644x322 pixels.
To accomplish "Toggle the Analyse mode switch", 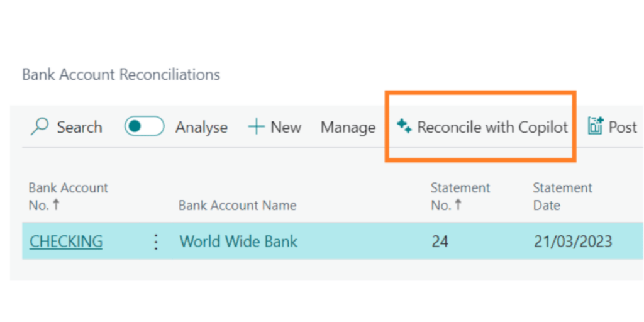I will click(144, 126).
